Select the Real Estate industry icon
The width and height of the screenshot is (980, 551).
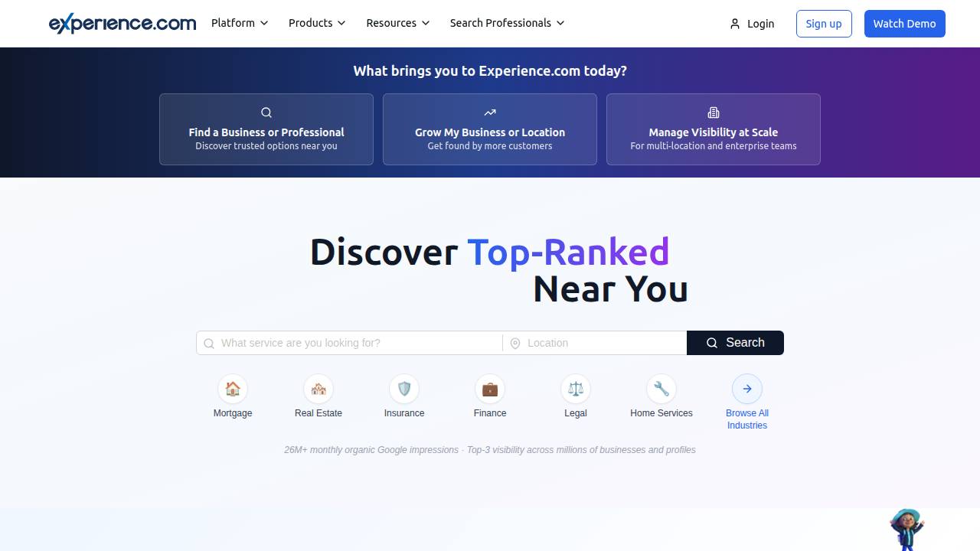point(318,389)
